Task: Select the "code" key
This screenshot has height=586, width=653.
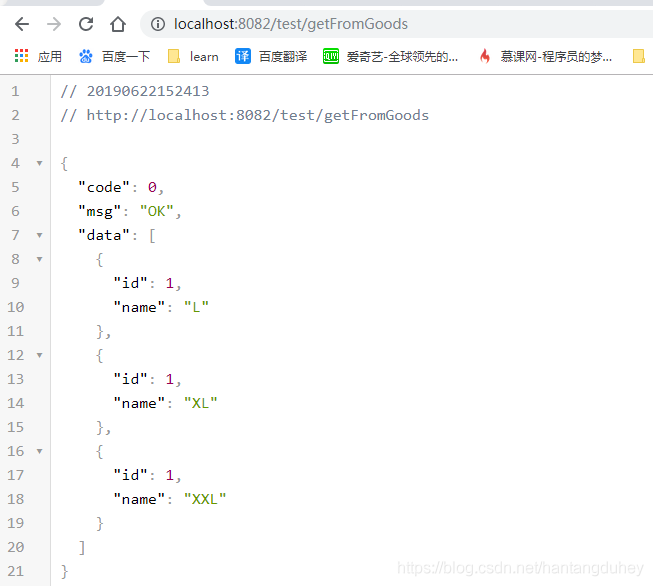Action: tap(104, 187)
